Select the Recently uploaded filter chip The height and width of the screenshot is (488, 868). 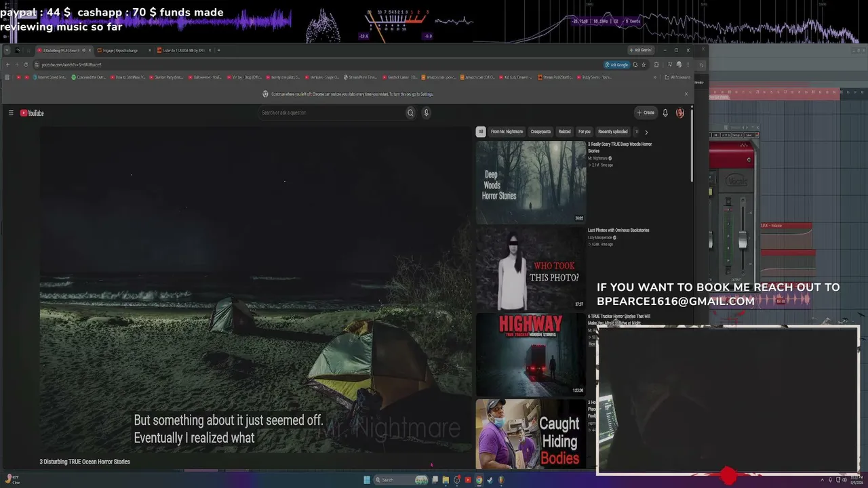pyautogui.click(x=613, y=131)
